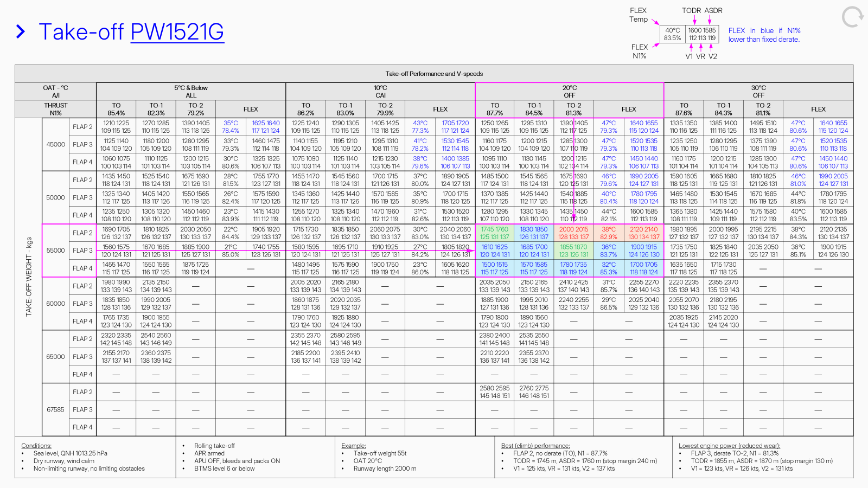Screen dimensions: 868x488
Task: Click 'Sea level, QNH 1013.25 hPa' in footer
Action: [x=71, y=453]
